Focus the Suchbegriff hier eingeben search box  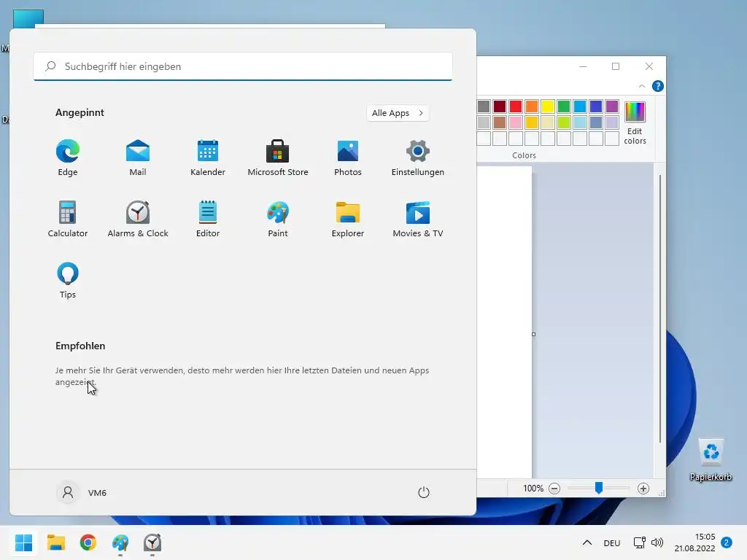[x=243, y=66]
